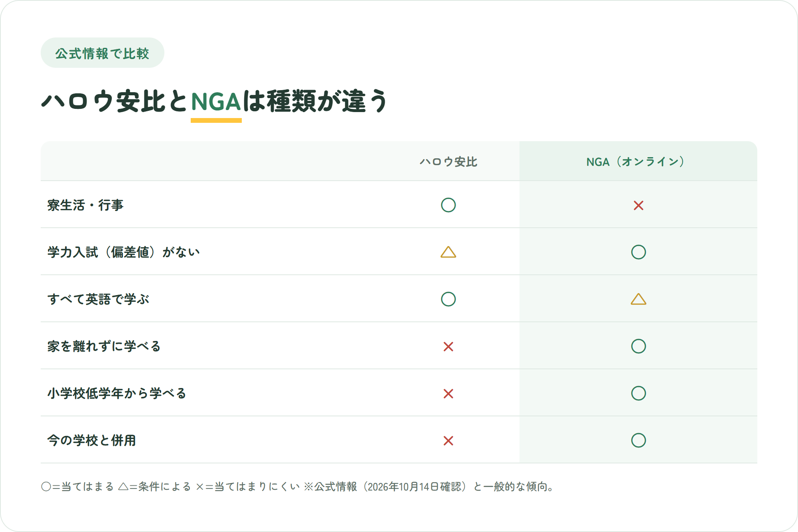
Task: Click the row label すべて英語で学ぶ
Action: pos(98,299)
